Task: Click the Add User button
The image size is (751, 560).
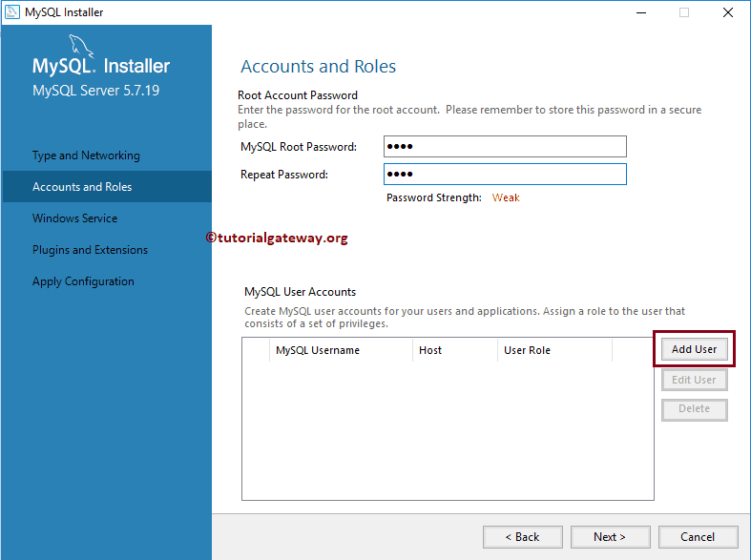Action: click(x=694, y=349)
